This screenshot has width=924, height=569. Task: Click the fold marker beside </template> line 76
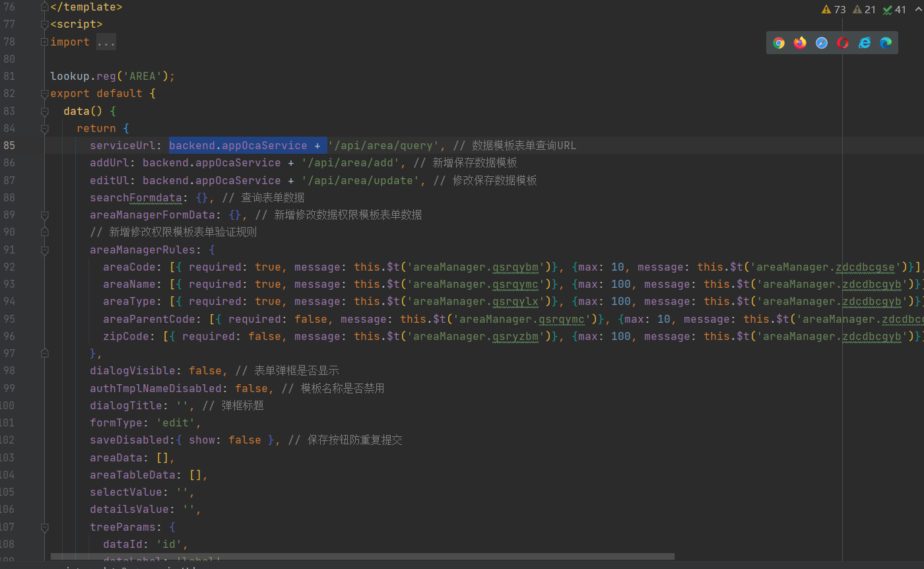pyautogui.click(x=44, y=7)
